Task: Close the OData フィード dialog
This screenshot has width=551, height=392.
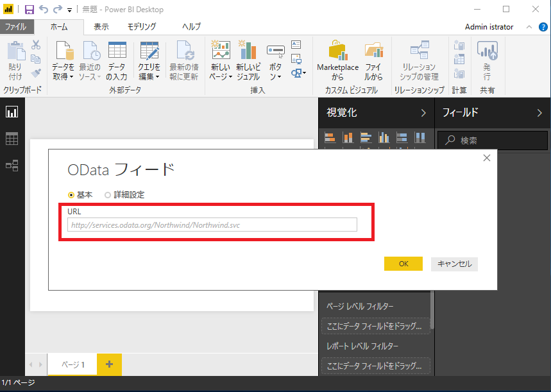Action: (x=487, y=158)
